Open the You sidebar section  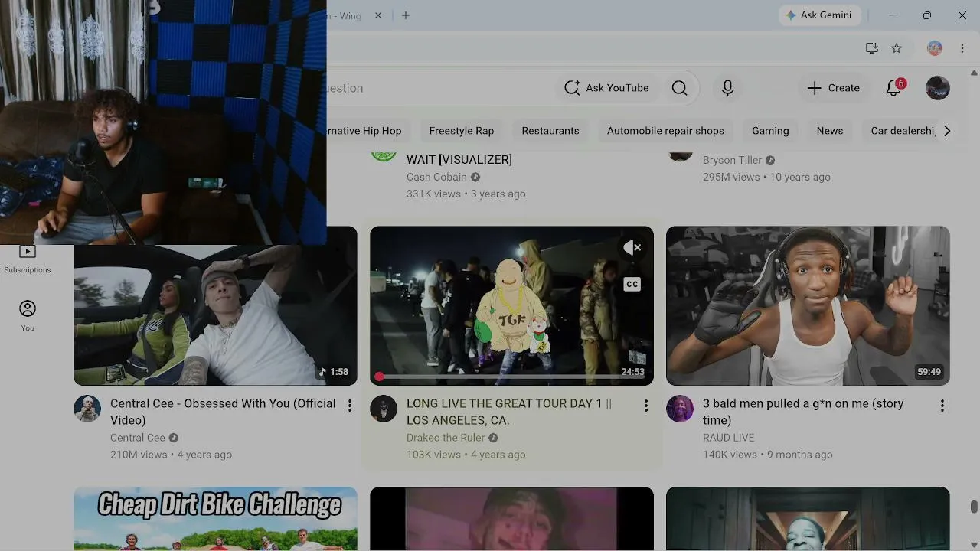(28, 315)
